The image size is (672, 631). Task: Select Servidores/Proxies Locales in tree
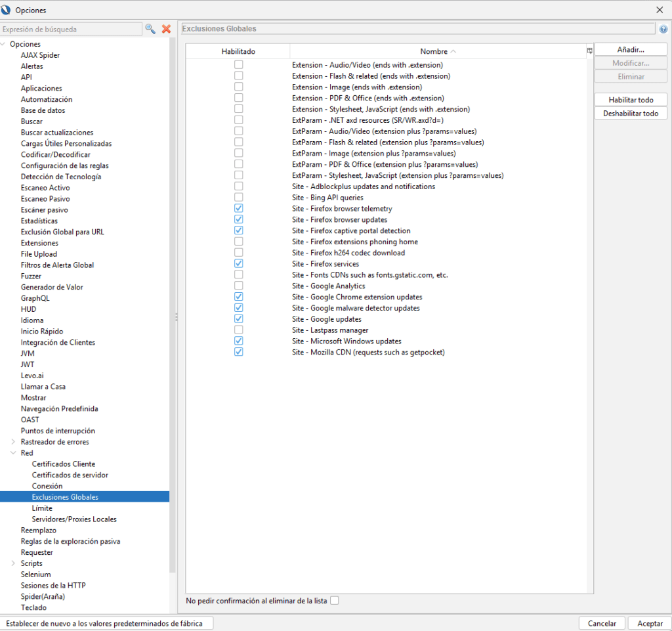tap(74, 519)
